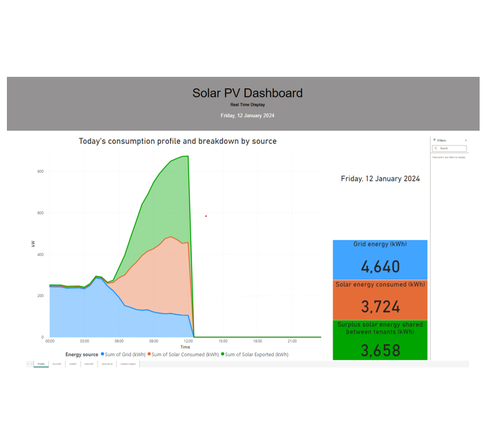Open the Carbon Impact page tab

click(128, 364)
